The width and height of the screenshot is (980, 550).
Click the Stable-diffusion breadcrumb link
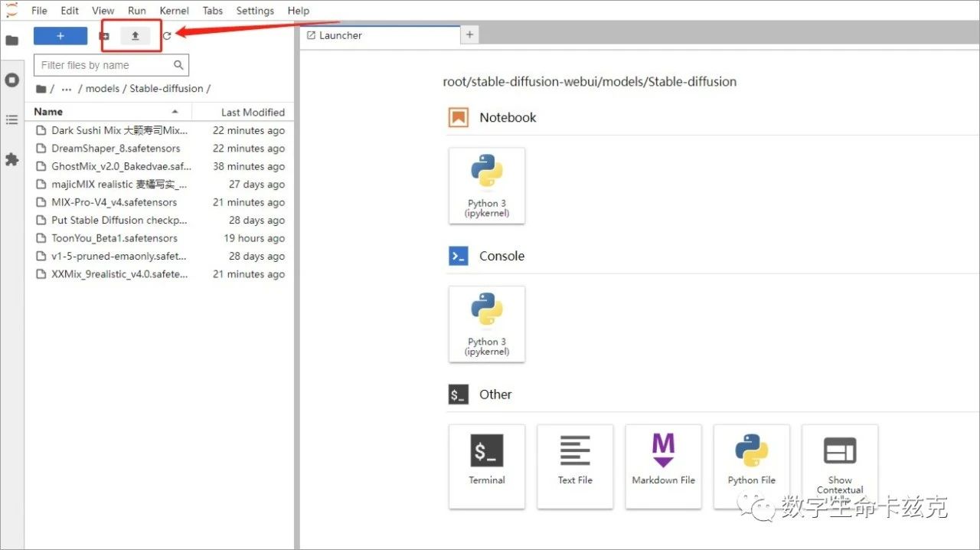coord(166,89)
